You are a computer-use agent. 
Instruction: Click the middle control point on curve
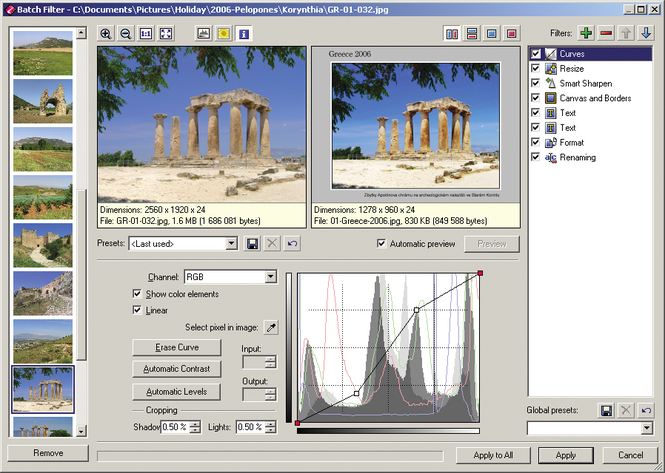(x=417, y=311)
